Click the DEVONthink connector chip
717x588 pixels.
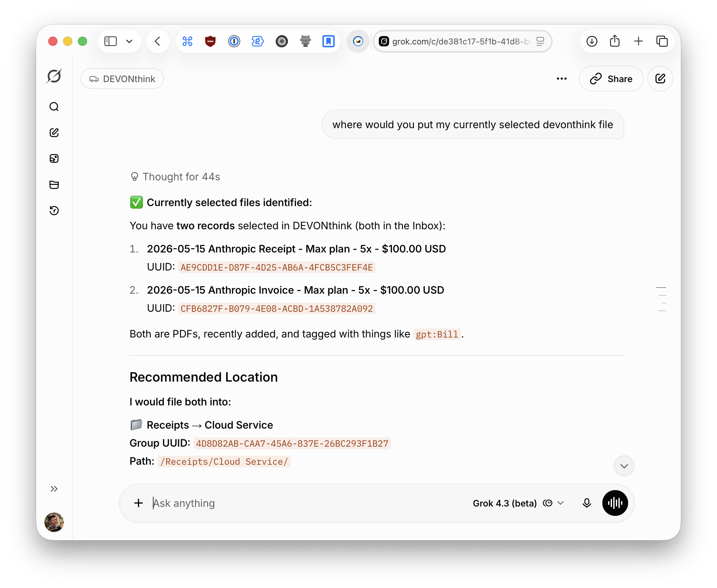[x=122, y=79]
